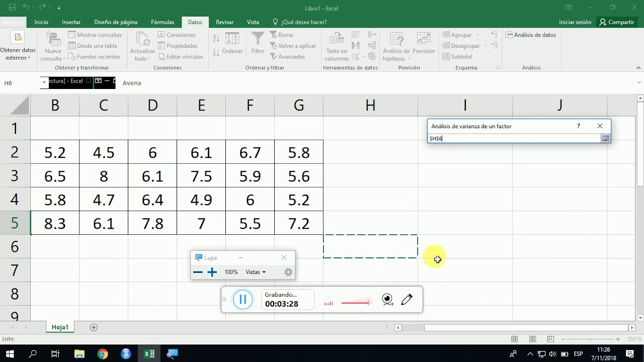This screenshot has width=644, height=362.
Task: Zoom in with Lupa plus button
Action: 212,272
